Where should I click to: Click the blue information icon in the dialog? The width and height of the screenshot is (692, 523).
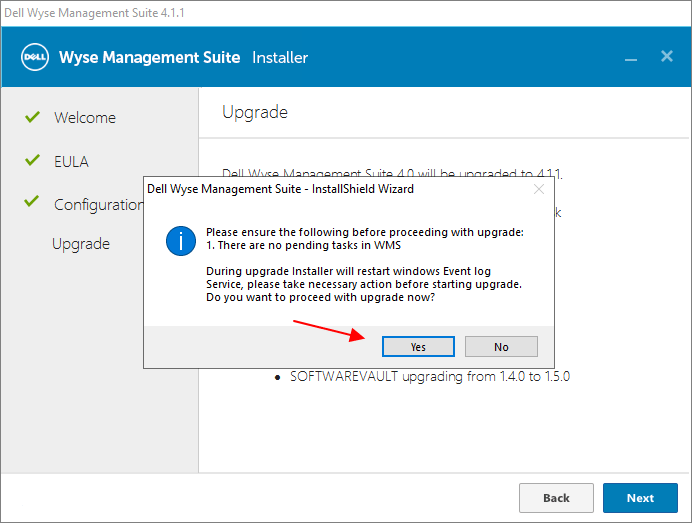pos(180,241)
